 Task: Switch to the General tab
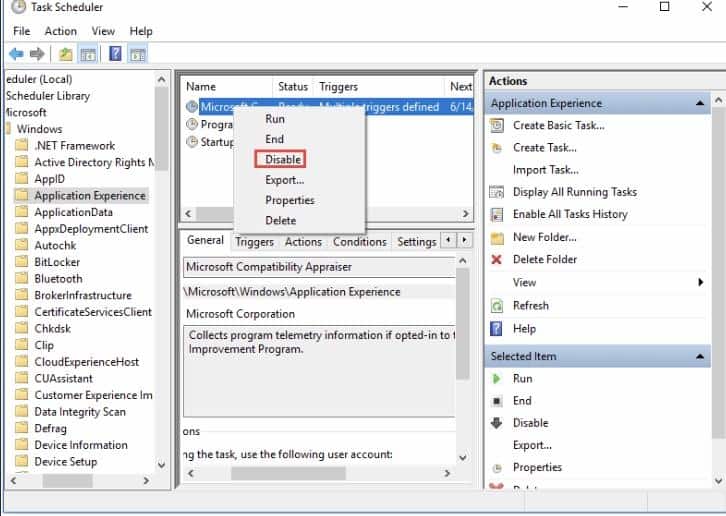205,240
